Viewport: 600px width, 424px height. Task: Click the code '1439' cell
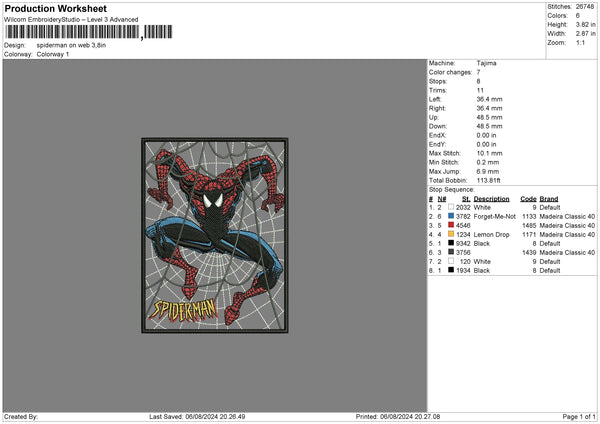529,253
